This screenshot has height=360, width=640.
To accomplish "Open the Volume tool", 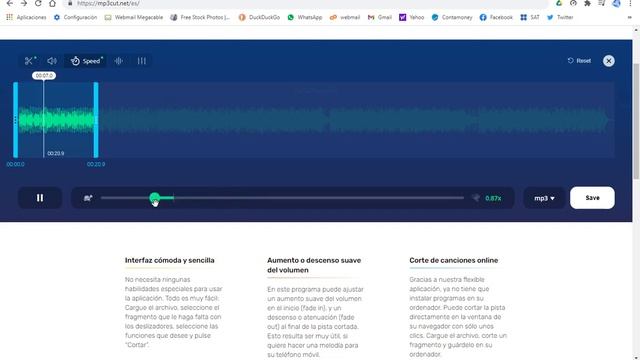I will [52, 61].
